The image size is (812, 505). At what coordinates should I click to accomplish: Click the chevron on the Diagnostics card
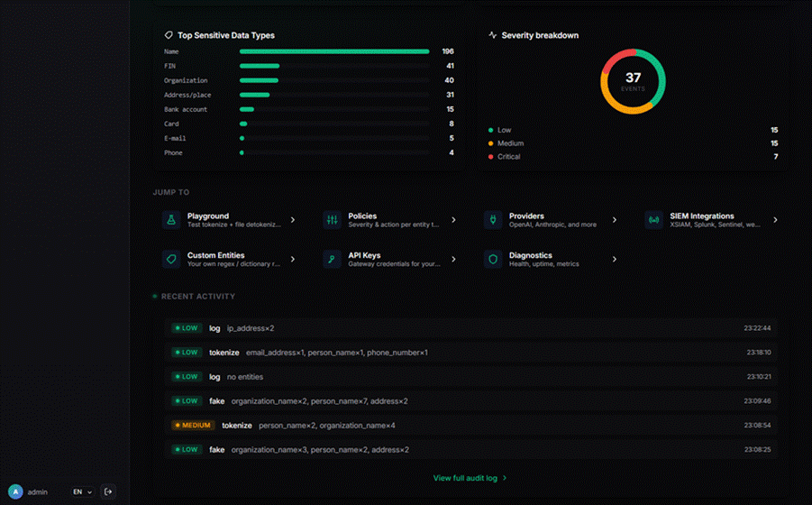[615, 259]
